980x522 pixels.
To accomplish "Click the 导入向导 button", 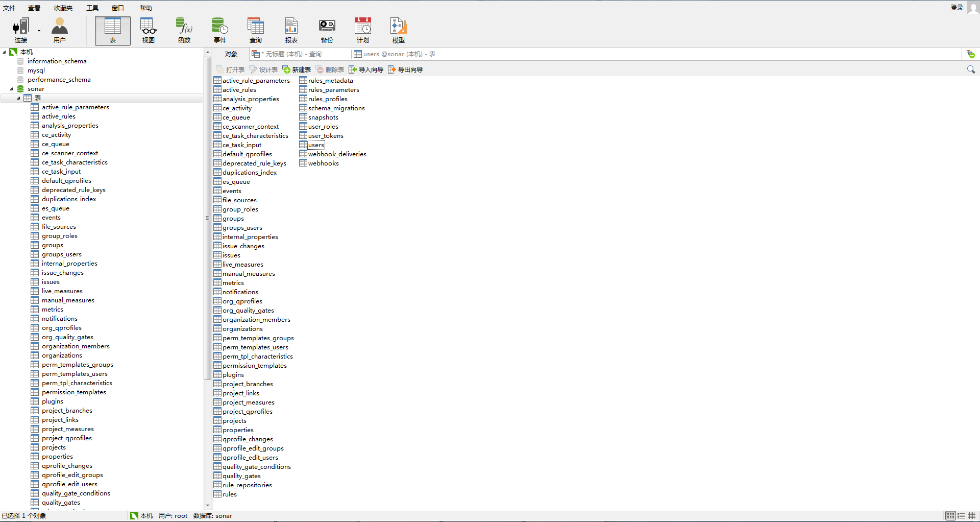I will click(366, 69).
